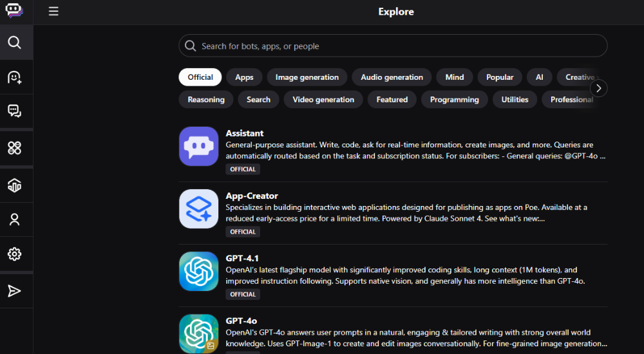644x354 pixels.
Task: Focus the bots, apps, or people search field
Action: 393,46
